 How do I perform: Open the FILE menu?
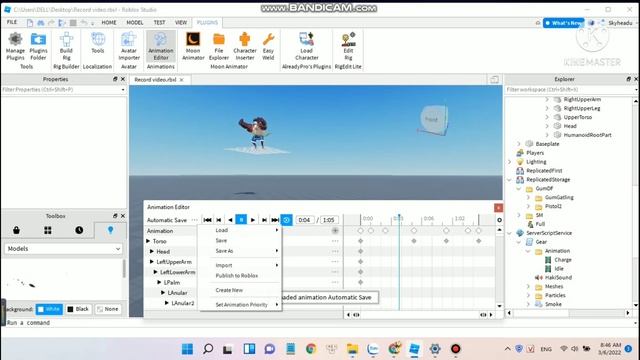coord(12,22)
